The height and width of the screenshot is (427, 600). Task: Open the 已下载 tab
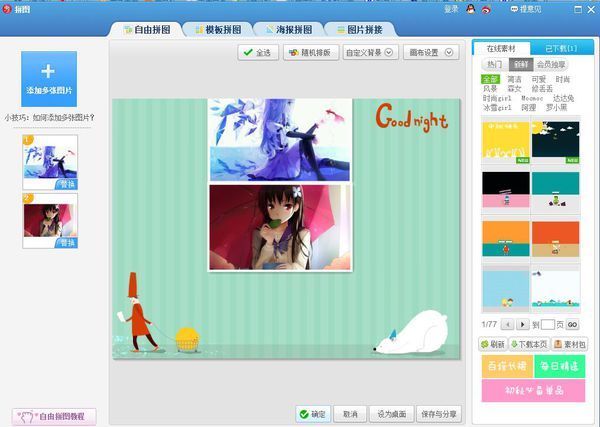pyautogui.click(x=562, y=49)
